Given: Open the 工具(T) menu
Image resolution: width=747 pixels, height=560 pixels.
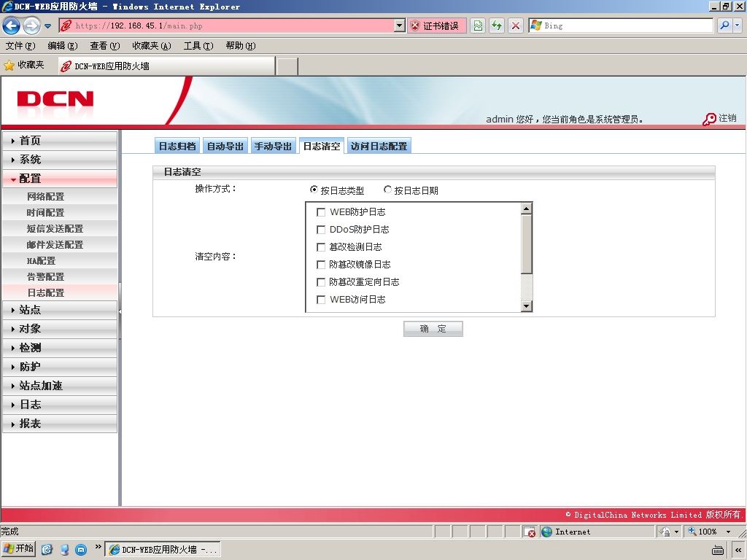Looking at the screenshot, I should 198,46.
